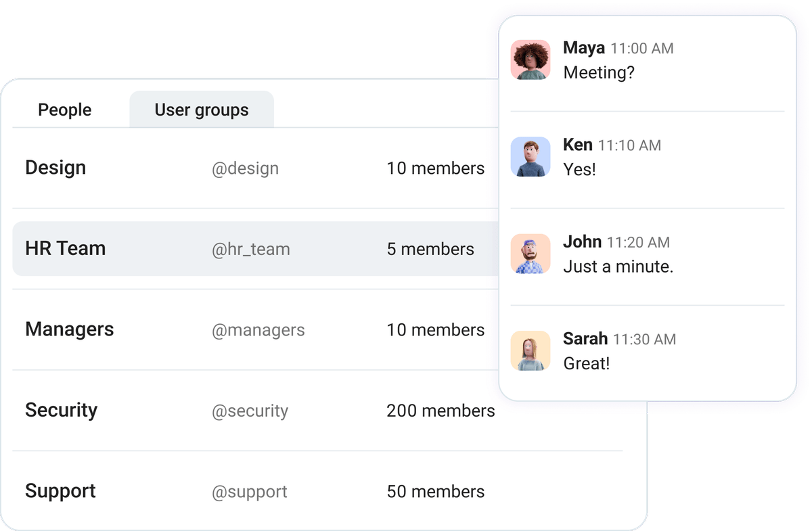812x531 pixels.
Task: Click Ken's profile avatar
Action: tap(531, 157)
